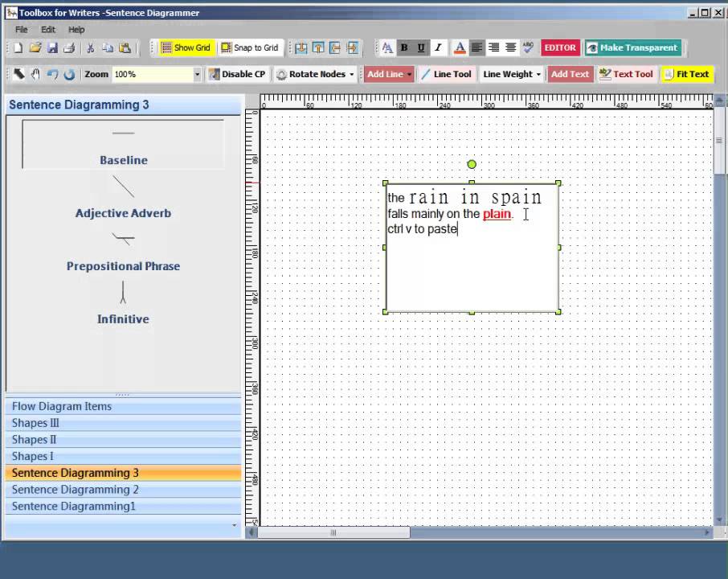Toggle the Fit Text option
728x579 pixels.
coord(687,74)
